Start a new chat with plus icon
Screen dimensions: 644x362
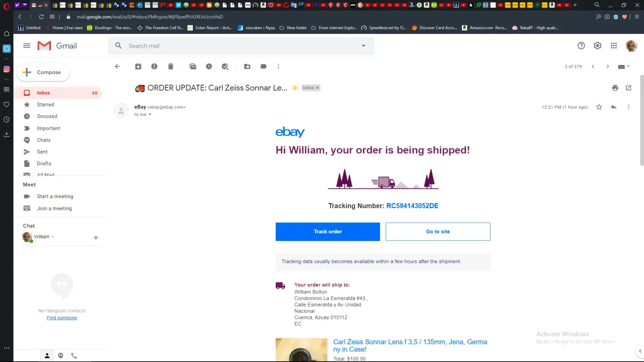pyautogui.click(x=96, y=237)
